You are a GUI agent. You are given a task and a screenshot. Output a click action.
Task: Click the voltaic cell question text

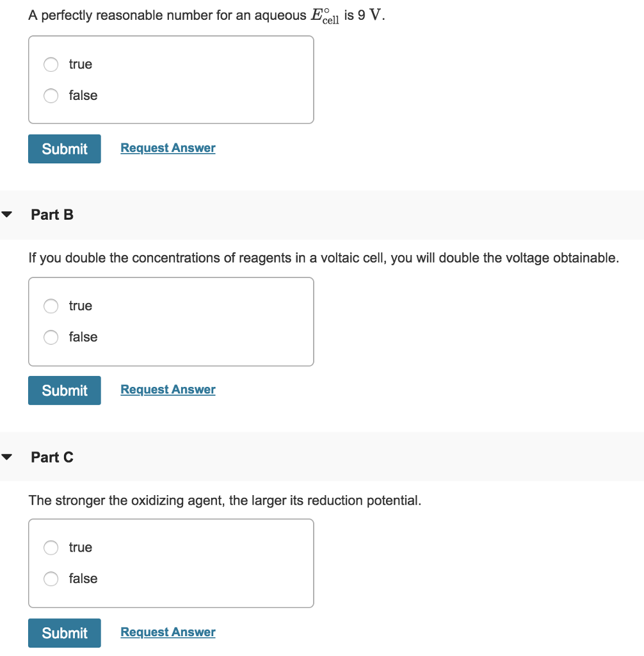pyautogui.click(x=323, y=258)
